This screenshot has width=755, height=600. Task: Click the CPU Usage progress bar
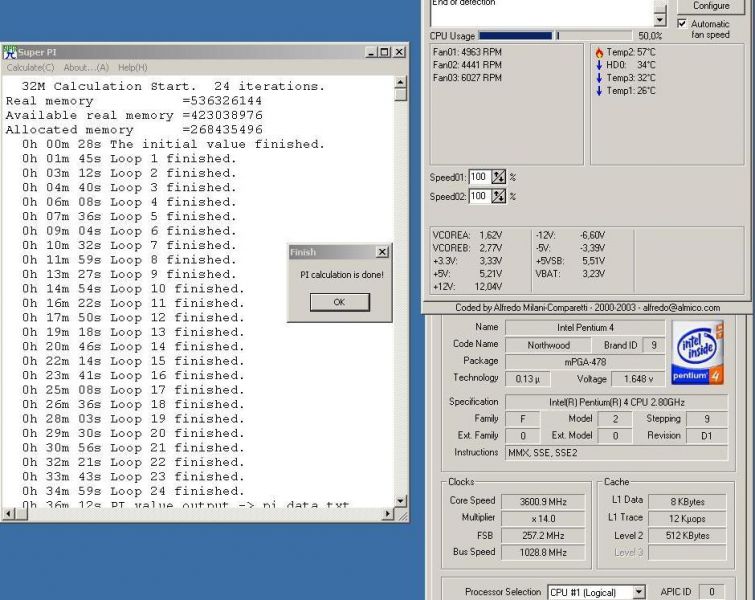click(x=555, y=36)
